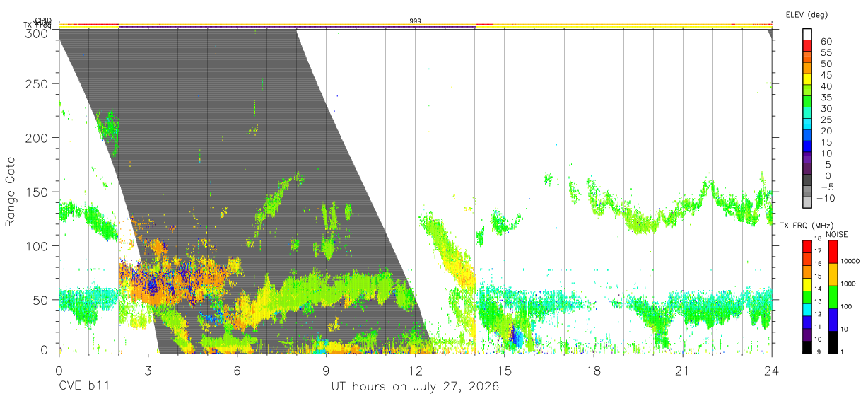Click the '300' range gate tick label

[x=37, y=33]
